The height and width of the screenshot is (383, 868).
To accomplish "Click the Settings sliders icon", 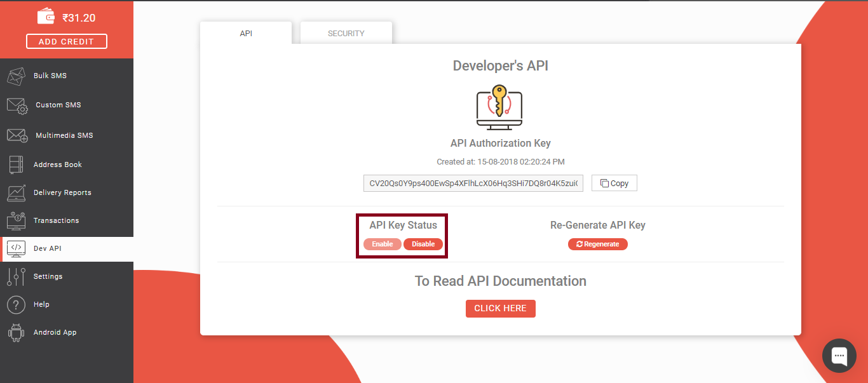I will (16, 276).
